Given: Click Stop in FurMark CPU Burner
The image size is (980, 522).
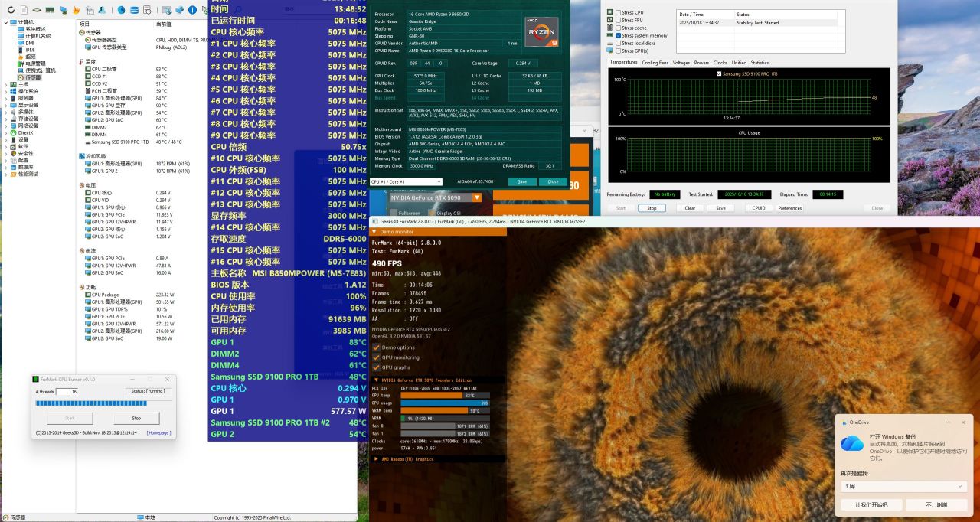Looking at the screenshot, I should point(136,419).
